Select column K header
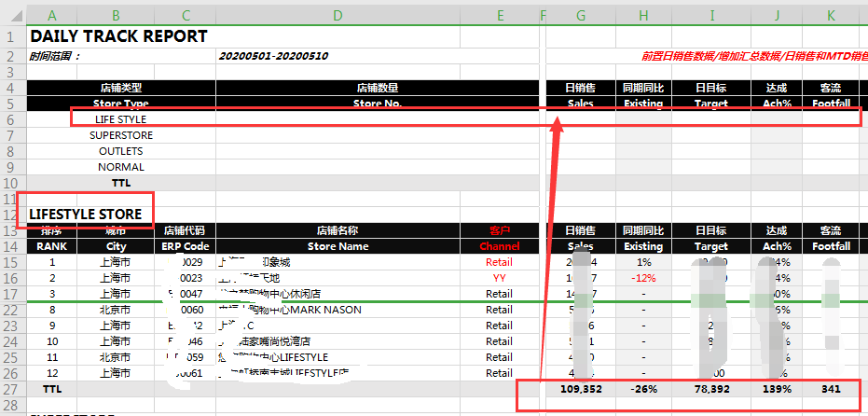 (x=831, y=16)
